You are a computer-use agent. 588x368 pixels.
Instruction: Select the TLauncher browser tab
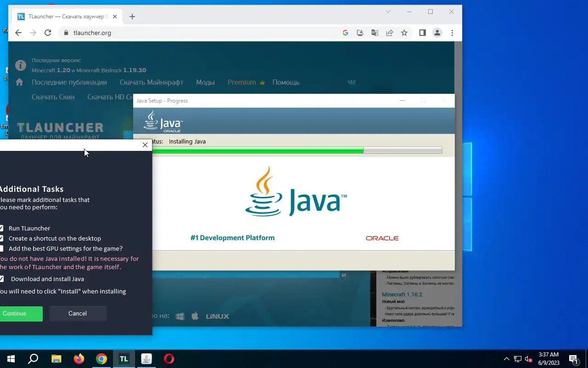[68, 17]
